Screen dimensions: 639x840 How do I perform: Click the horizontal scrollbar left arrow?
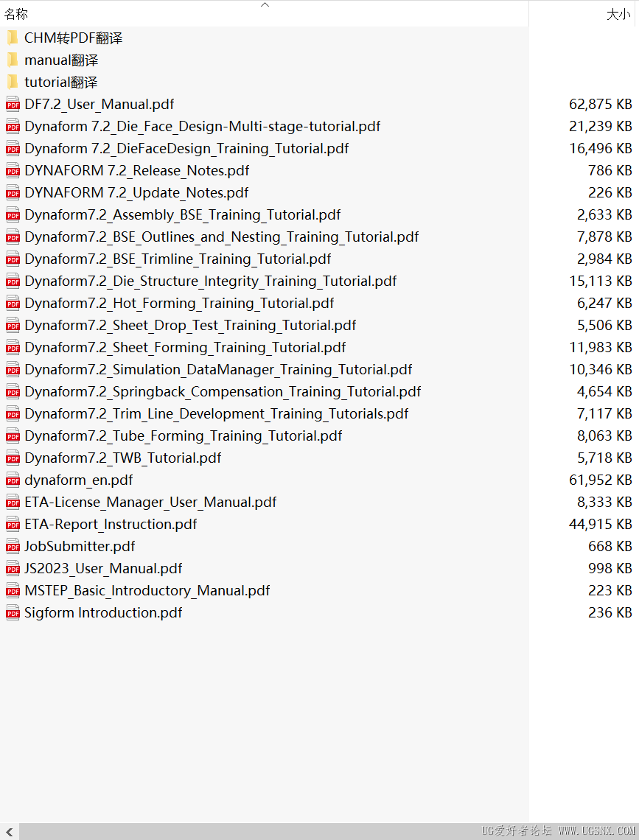9,831
